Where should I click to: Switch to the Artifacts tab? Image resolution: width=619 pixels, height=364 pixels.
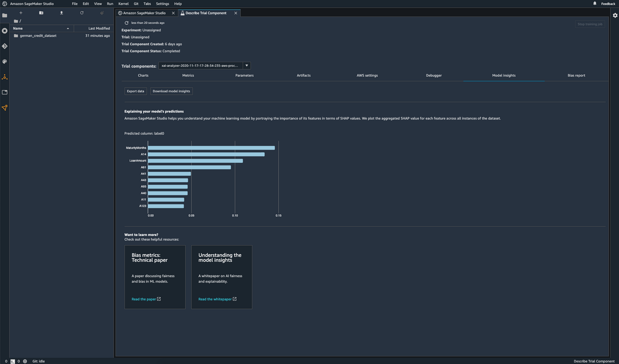304,75
